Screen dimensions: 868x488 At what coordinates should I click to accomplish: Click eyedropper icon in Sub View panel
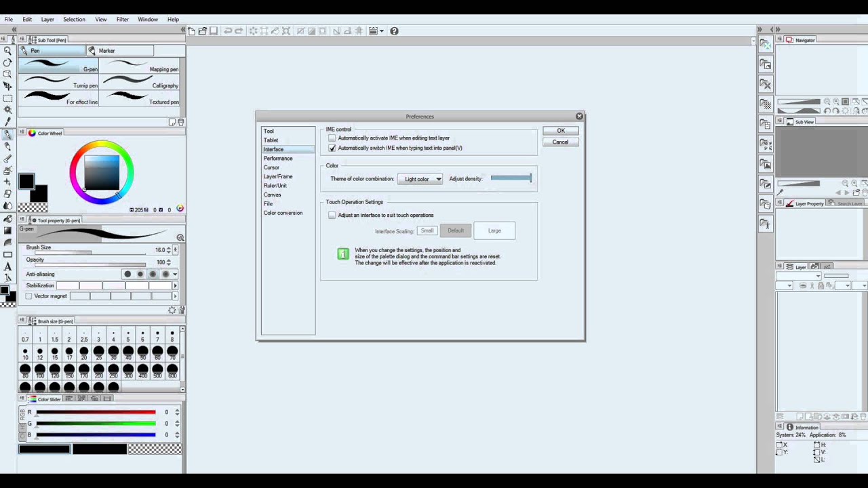pyautogui.click(x=781, y=194)
